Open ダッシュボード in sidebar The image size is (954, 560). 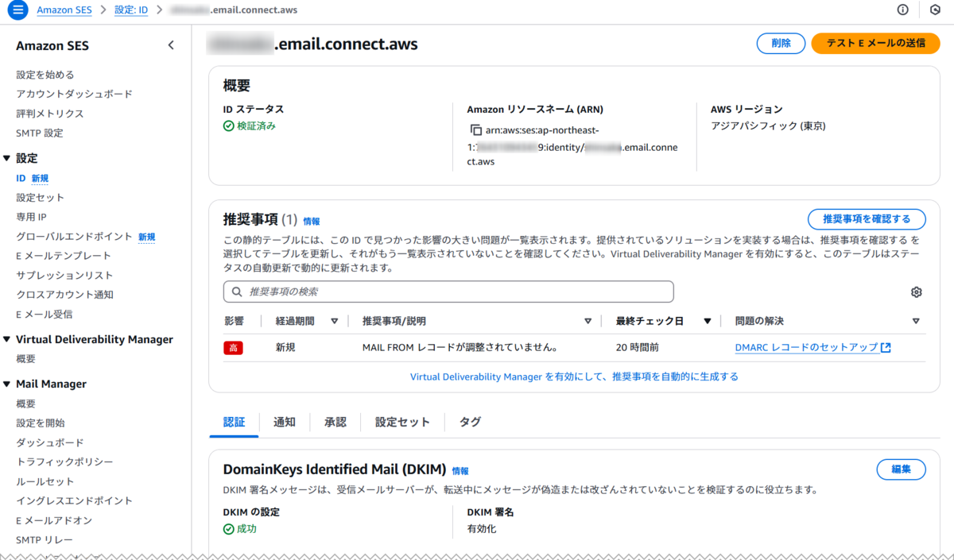[x=49, y=442]
